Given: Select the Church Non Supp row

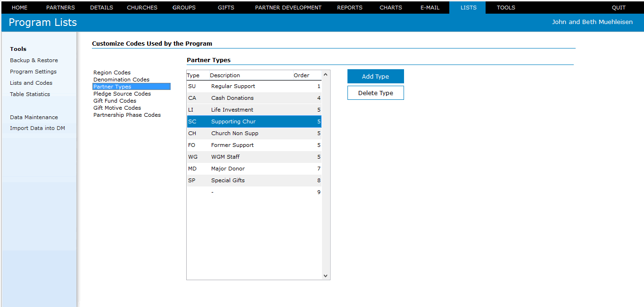Looking at the screenshot, I should pyautogui.click(x=254, y=133).
